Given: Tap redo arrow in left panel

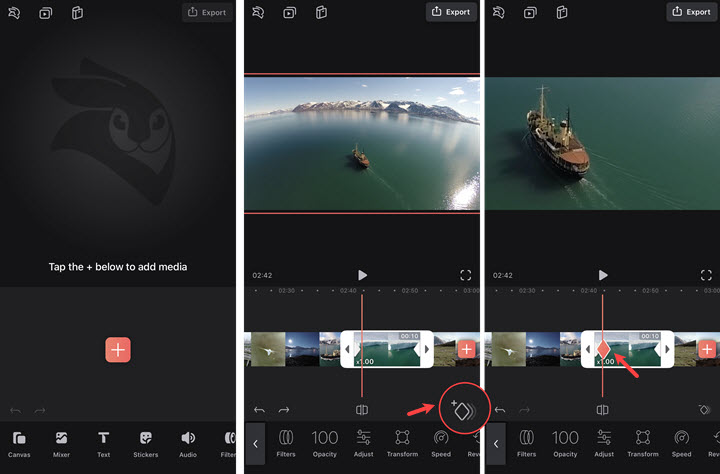Looking at the screenshot, I should pos(40,410).
